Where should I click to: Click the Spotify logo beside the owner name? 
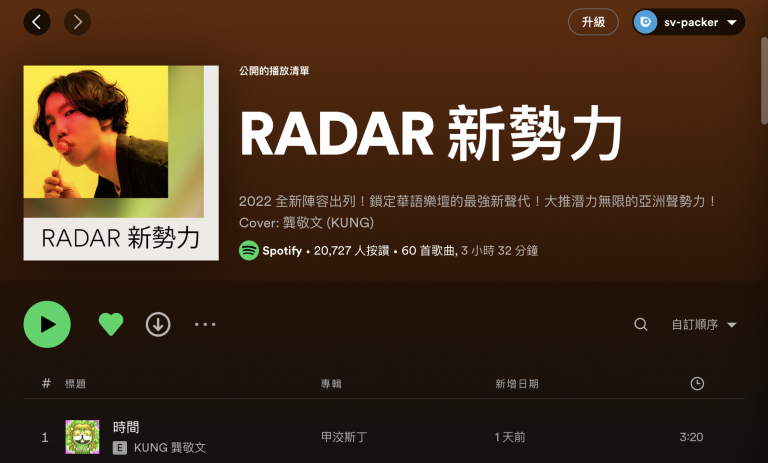(249, 250)
